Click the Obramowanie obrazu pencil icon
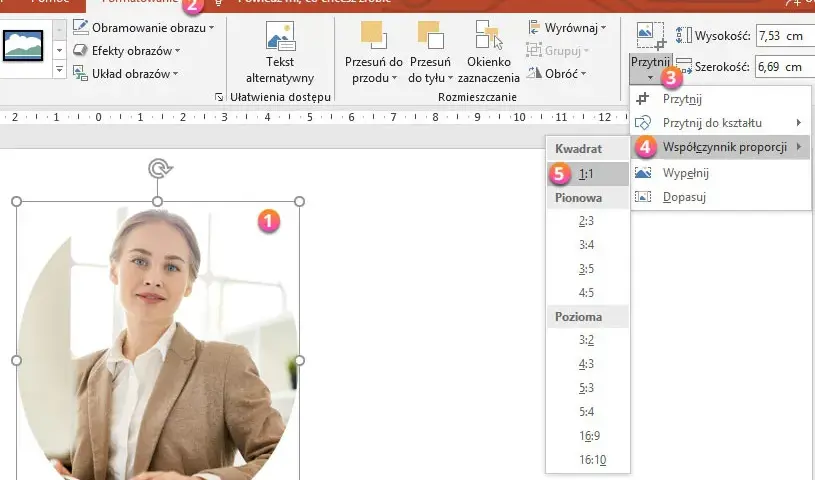This screenshot has width=815, height=480. point(81,27)
